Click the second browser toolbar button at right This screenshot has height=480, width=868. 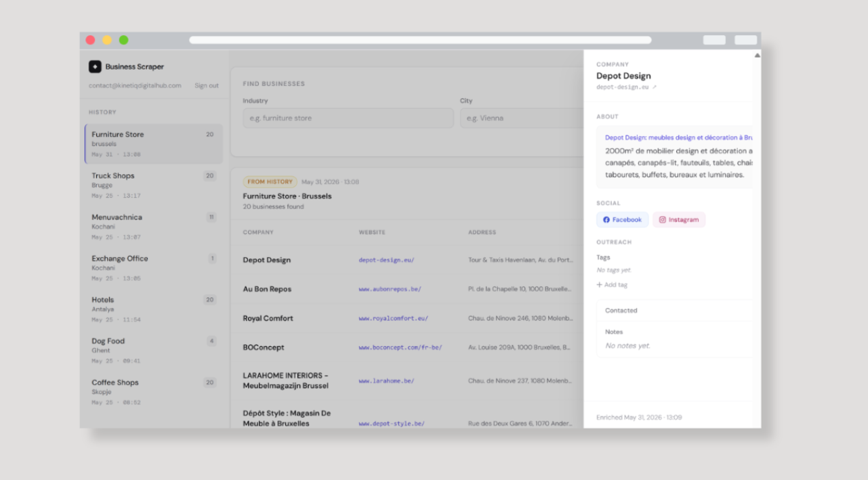pos(745,40)
